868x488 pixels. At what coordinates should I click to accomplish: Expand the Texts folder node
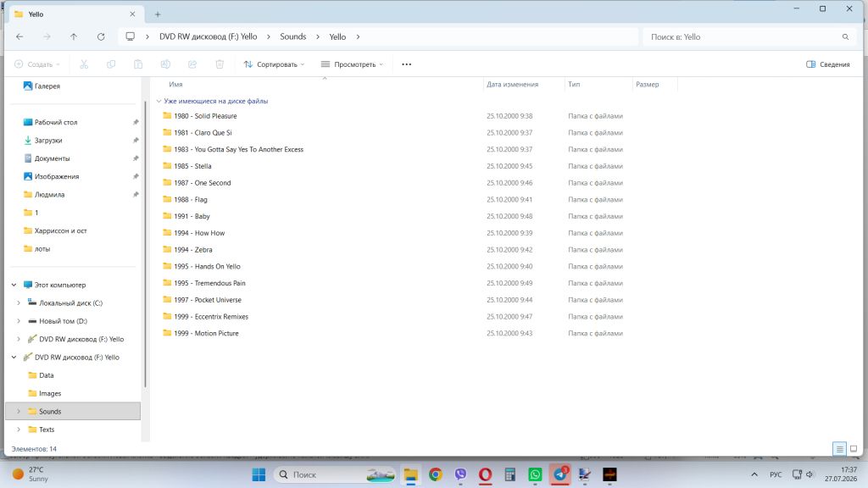click(19, 430)
